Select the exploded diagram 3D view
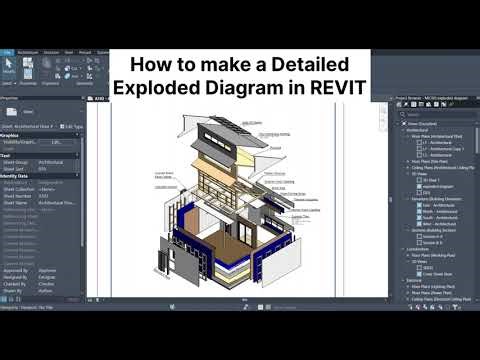Viewport: 480px width, 360px height. pos(438,186)
